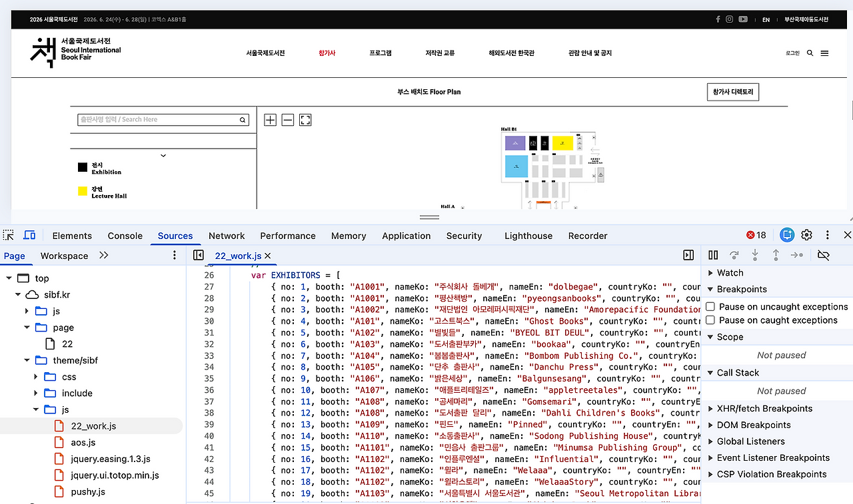Switch to the Network tab

[227, 236]
